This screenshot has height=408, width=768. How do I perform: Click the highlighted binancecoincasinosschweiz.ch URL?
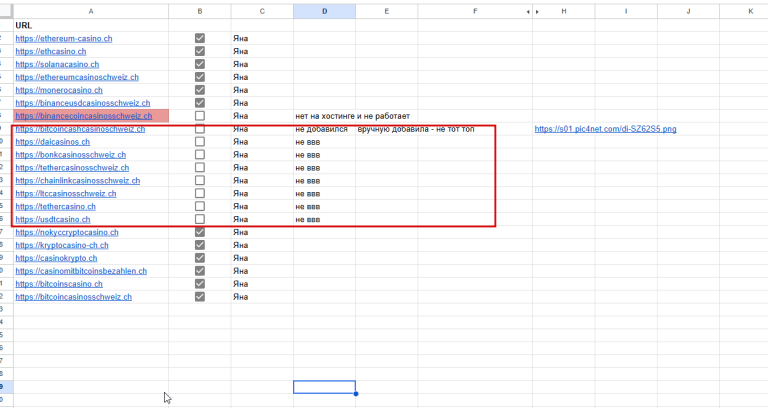coord(84,116)
